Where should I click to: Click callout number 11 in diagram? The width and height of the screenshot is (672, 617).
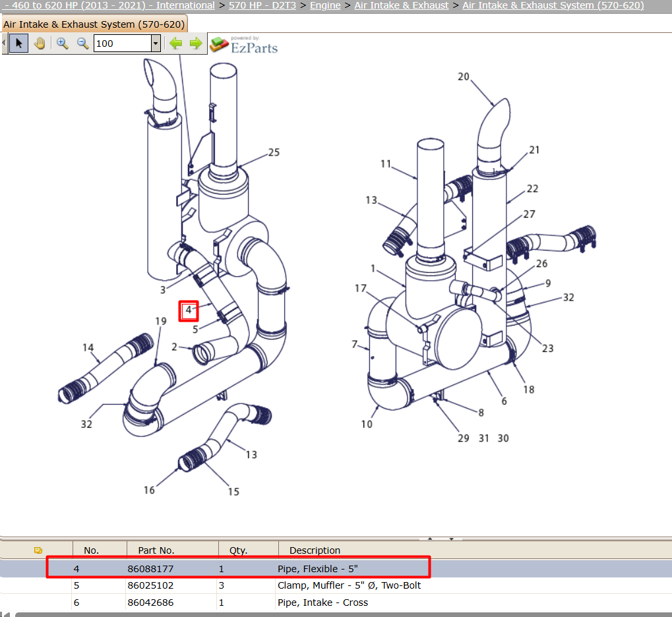tap(386, 164)
